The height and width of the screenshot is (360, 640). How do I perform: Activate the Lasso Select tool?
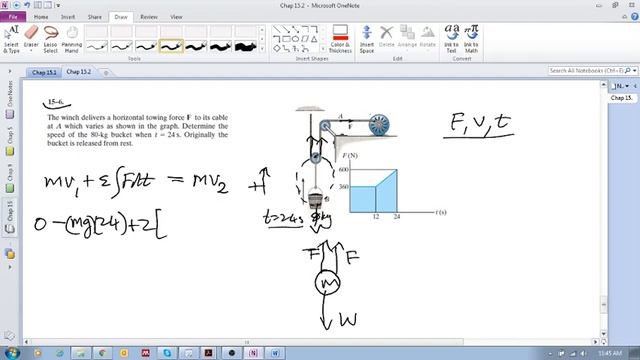[x=51, y=39]
